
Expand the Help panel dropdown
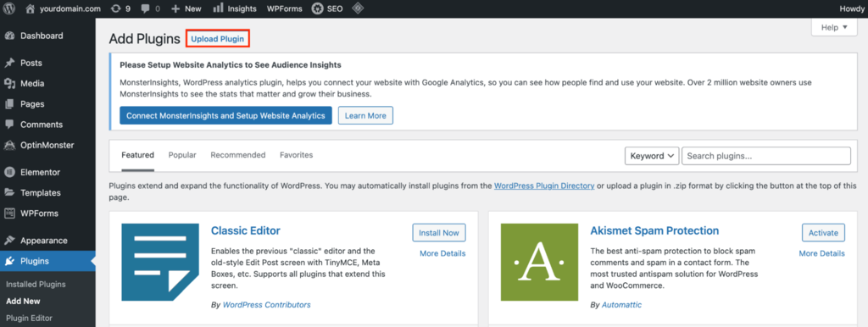point(834,28)
